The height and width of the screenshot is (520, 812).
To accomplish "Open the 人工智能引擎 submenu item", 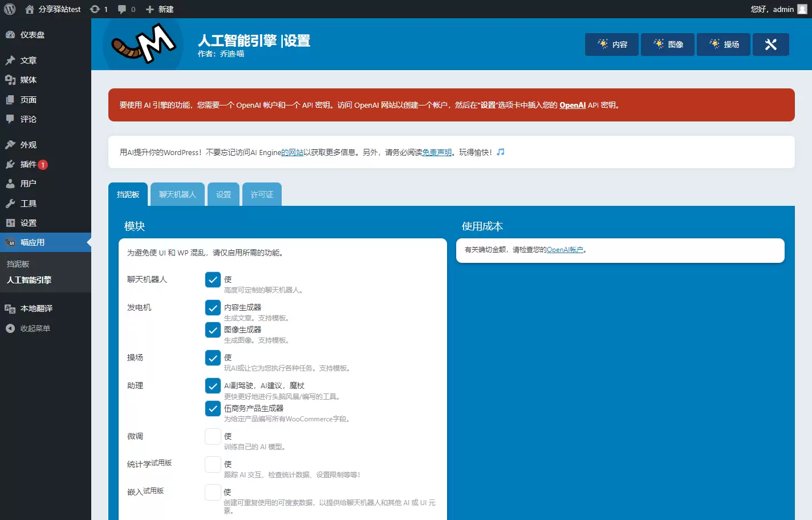I will pos(29,280).
